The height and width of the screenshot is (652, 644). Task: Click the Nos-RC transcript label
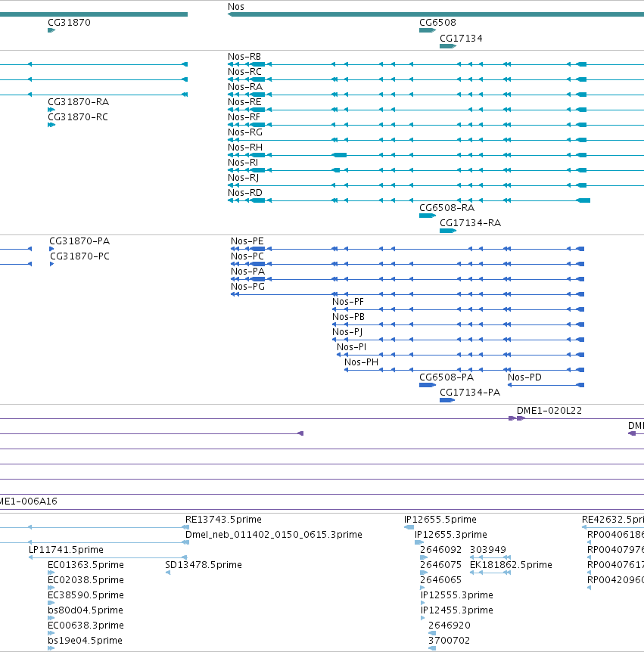pos(244,72)
